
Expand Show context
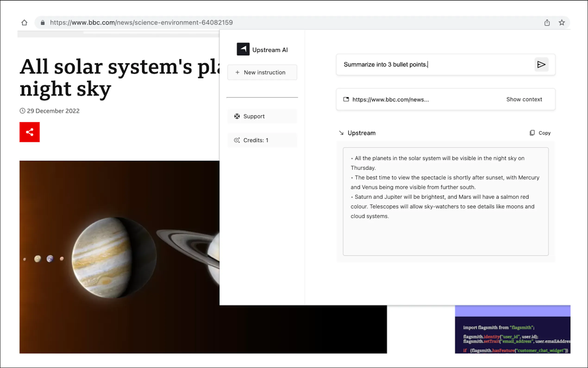(524, 99)
